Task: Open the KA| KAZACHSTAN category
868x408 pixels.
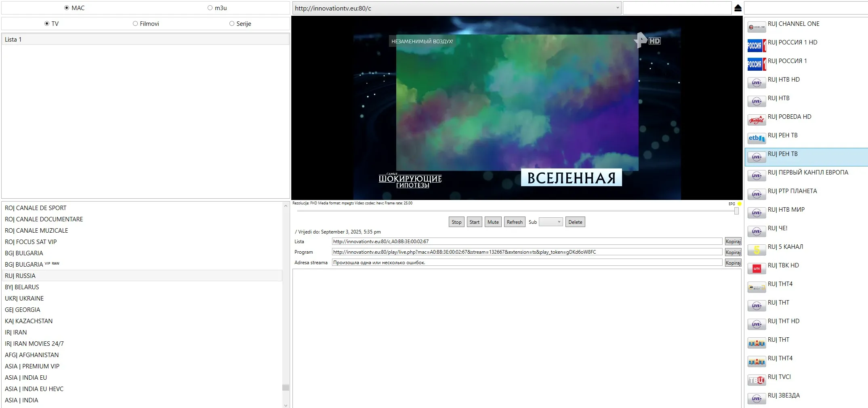Action: click(x=142, y=321)
